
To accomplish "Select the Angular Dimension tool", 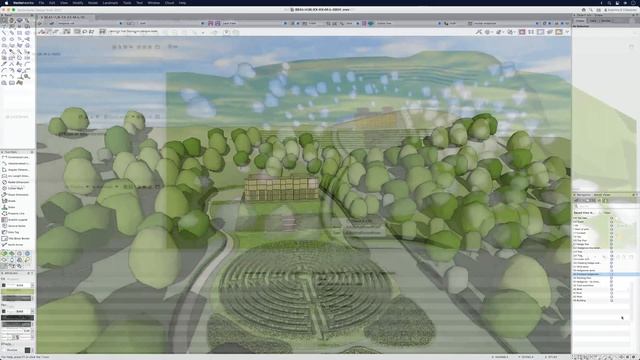I will [16, 169].
